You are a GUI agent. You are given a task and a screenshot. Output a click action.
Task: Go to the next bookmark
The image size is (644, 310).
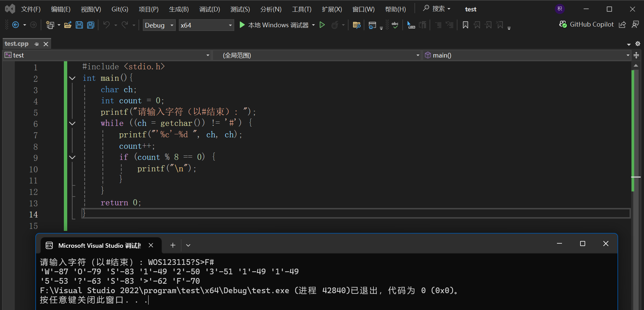(488, 25)
